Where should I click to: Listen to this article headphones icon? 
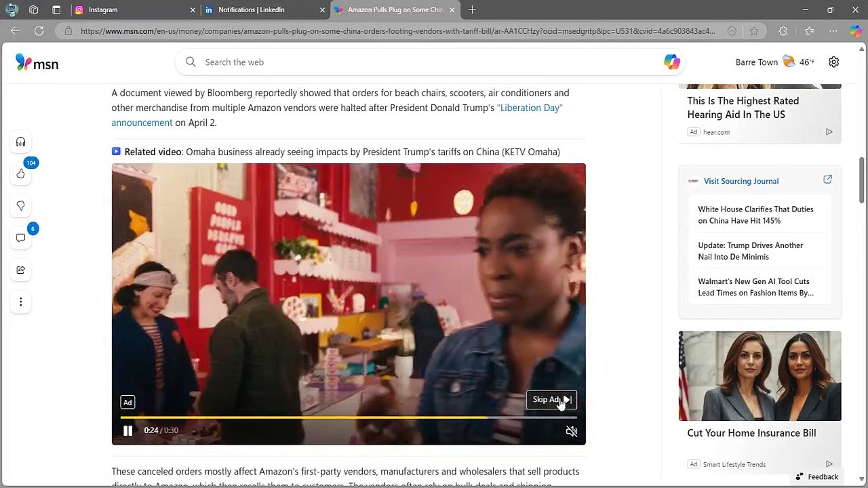(x=20, y=142)
